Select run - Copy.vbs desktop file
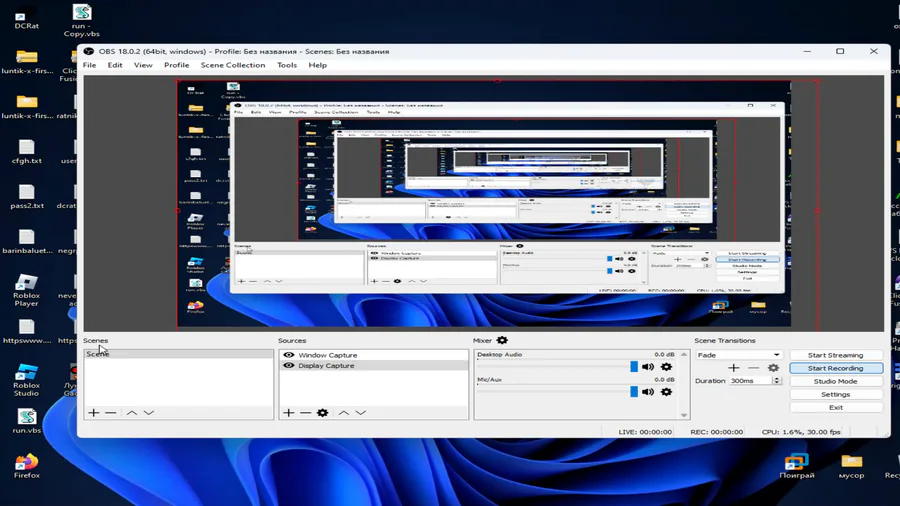The image size is (900, 506). pos(82,21)
